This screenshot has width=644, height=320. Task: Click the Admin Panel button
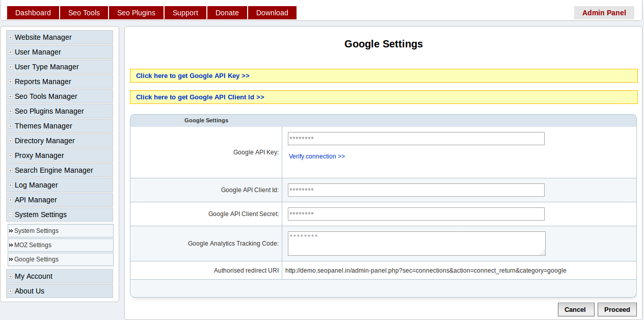click(604, 13)
